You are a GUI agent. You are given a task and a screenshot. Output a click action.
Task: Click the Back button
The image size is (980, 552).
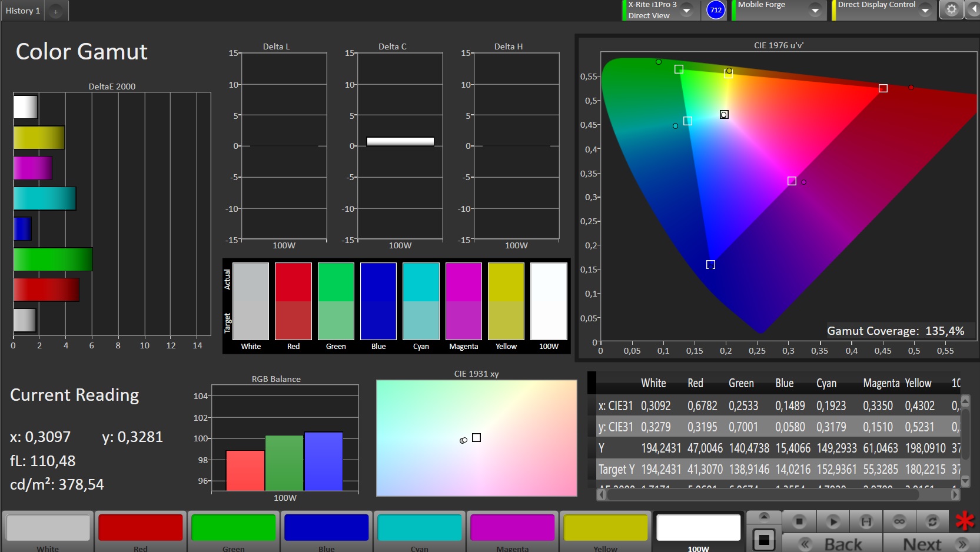[833, 544]
